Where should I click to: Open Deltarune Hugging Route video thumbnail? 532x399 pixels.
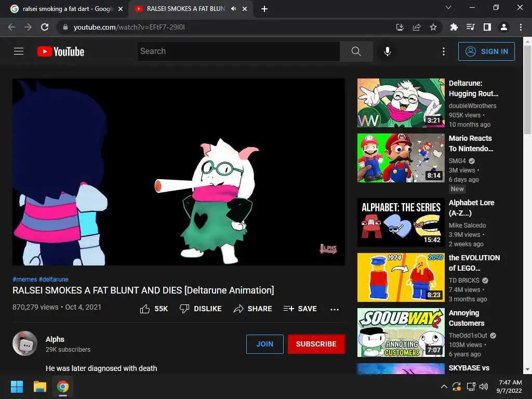pyautogui.click(x=401, y=103)
